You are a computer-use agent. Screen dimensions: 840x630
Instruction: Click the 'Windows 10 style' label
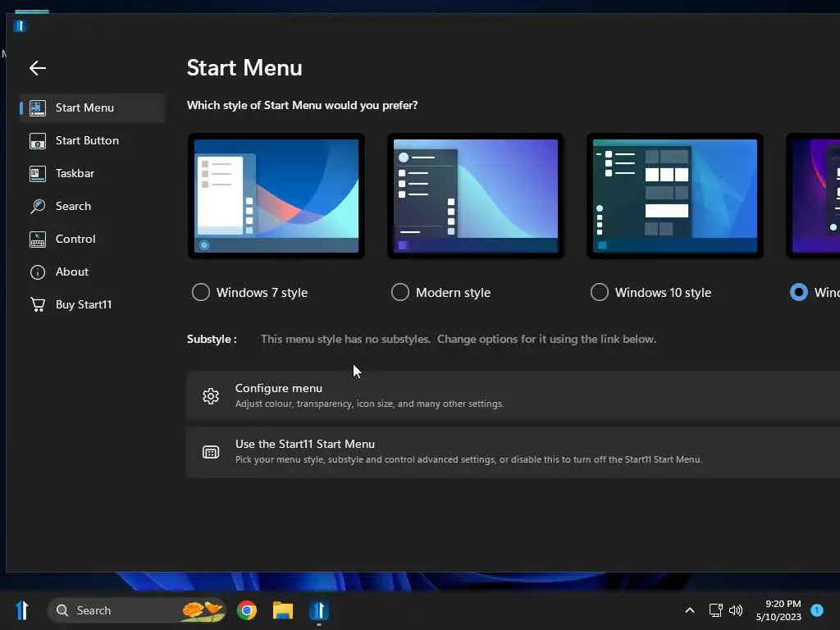[663, 293]
